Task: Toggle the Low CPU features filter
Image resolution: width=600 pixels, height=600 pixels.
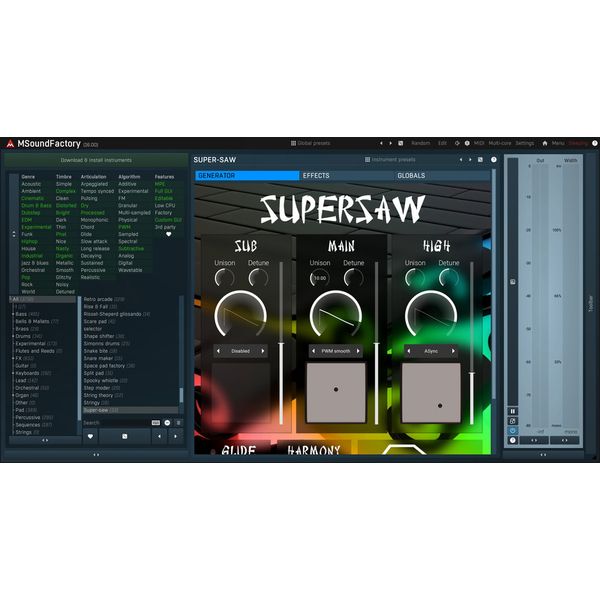Action: 165,205
